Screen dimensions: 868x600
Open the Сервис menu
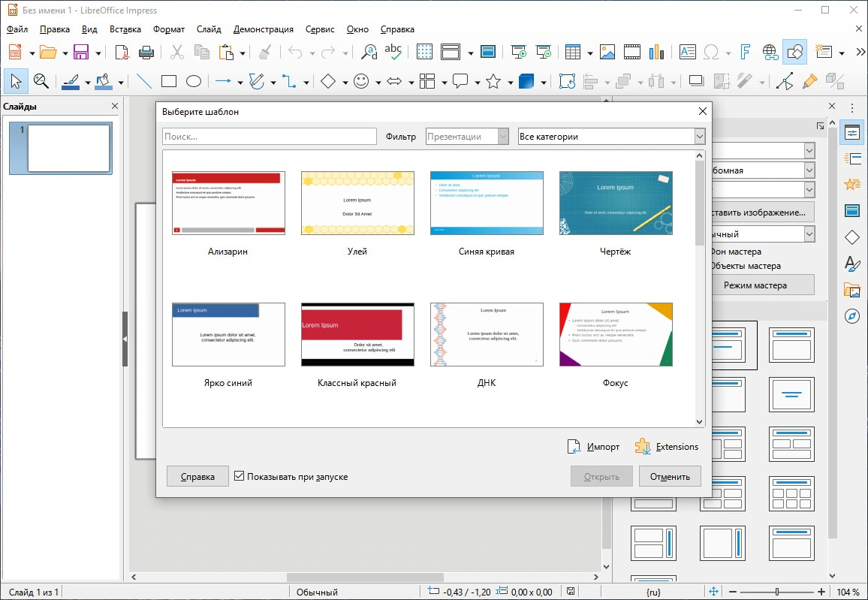click(x=320, y=29)
